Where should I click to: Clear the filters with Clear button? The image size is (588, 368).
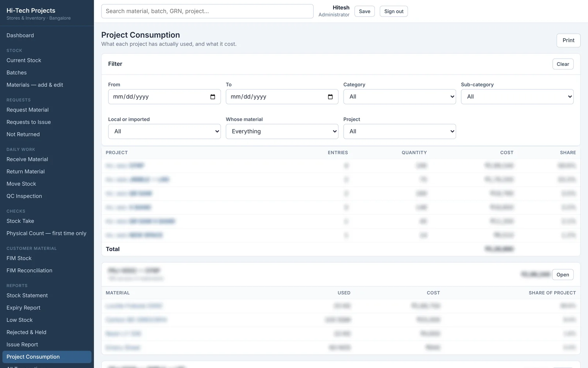click(x=563, y=64)
